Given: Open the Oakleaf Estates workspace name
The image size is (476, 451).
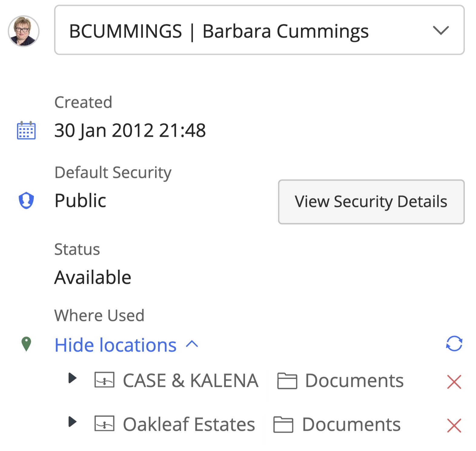Looking at the screenshot, I should click(189, 424).
